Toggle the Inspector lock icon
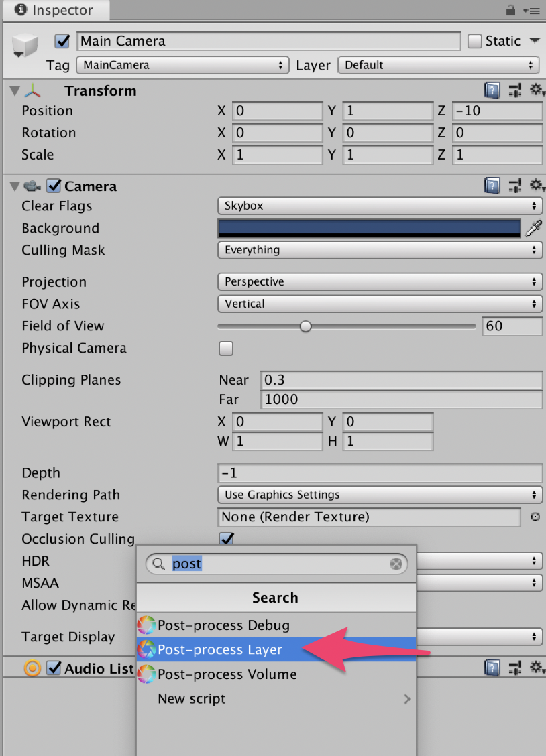The height and width of the screenshot is (756, 546). 510,10
